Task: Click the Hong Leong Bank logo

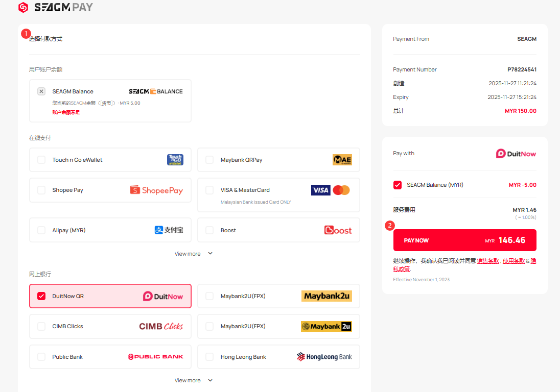Action: (324, 357)
